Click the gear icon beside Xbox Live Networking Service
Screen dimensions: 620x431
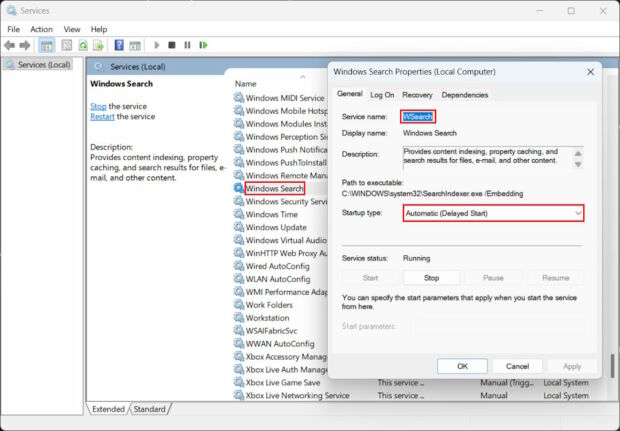tap(238, 395)
